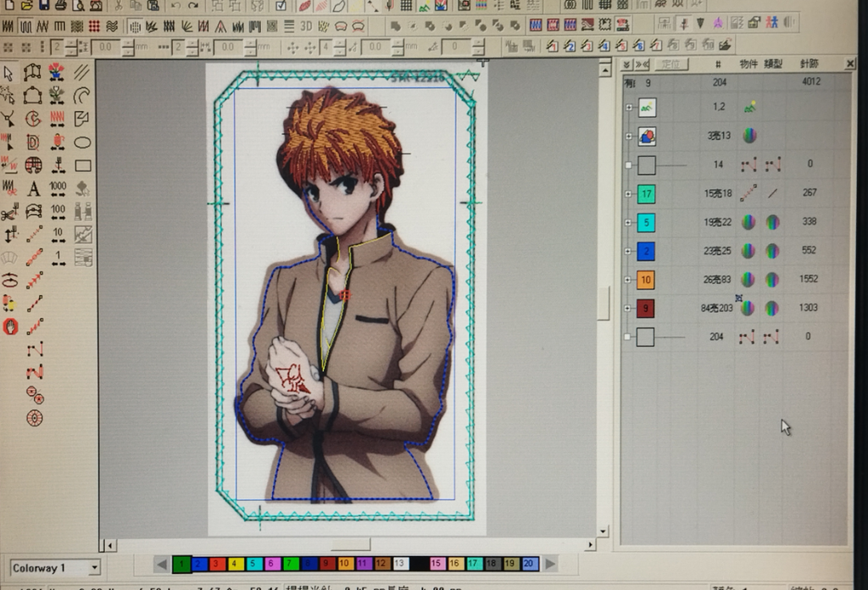Toggle numbered color slot 7 icon
Screen dimensions: 868x590
click(656, 46)
